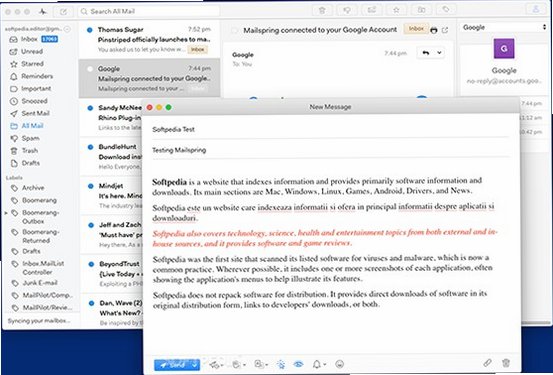Open the Starred folder
This screenshot has height=375, width=553.
click(27, 64)
